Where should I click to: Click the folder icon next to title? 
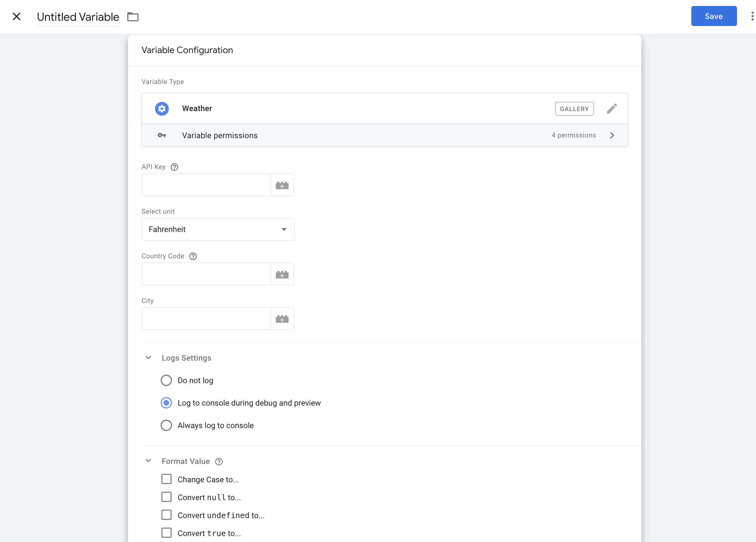click(x=133, y=17)
